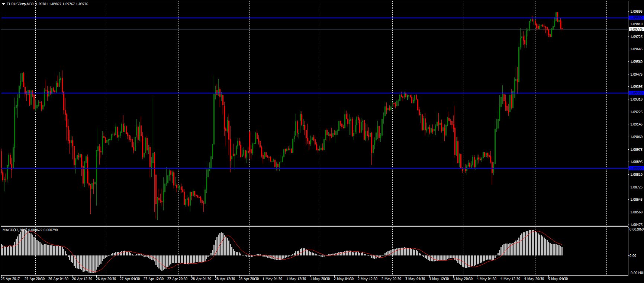
Task: Click the EURUSDstp,M30 chart title
Action: point(20,4)
